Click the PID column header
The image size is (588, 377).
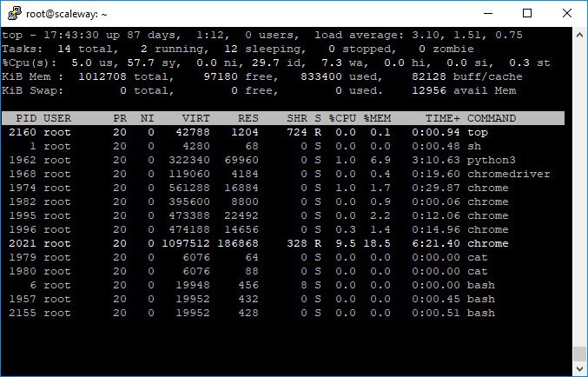pyautogui.click(x=26, y=118)
